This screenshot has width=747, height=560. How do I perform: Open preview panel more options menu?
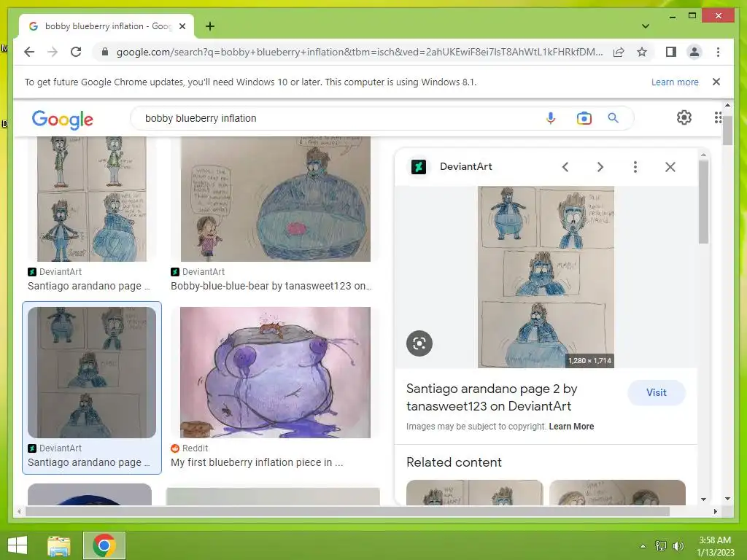[635, 167]
